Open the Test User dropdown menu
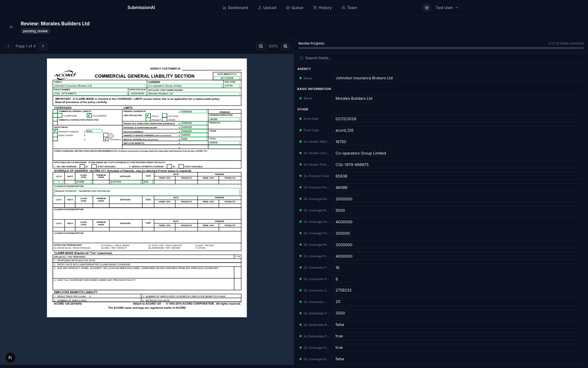Screen dimensions: 588x368 click(446, 8)
